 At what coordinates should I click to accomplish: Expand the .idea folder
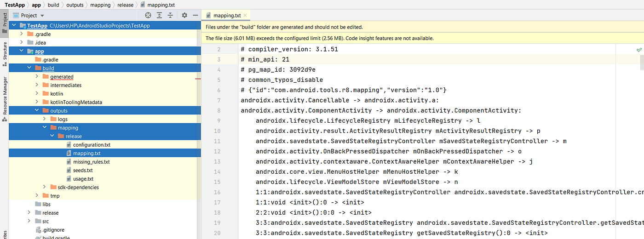coord(22,43)
